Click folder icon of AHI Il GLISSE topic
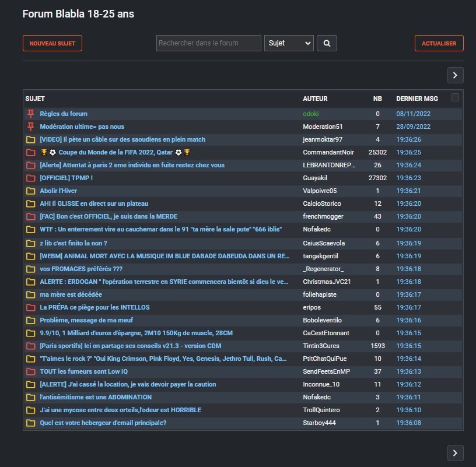The image size is (476, 467). click(x=31, y=203)
